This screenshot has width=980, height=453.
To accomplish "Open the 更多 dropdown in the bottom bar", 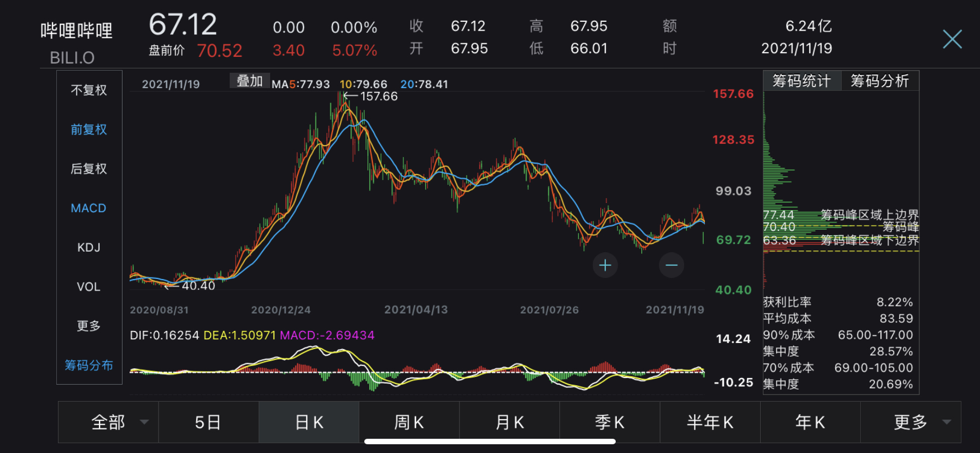I will (x=911, y=422).
